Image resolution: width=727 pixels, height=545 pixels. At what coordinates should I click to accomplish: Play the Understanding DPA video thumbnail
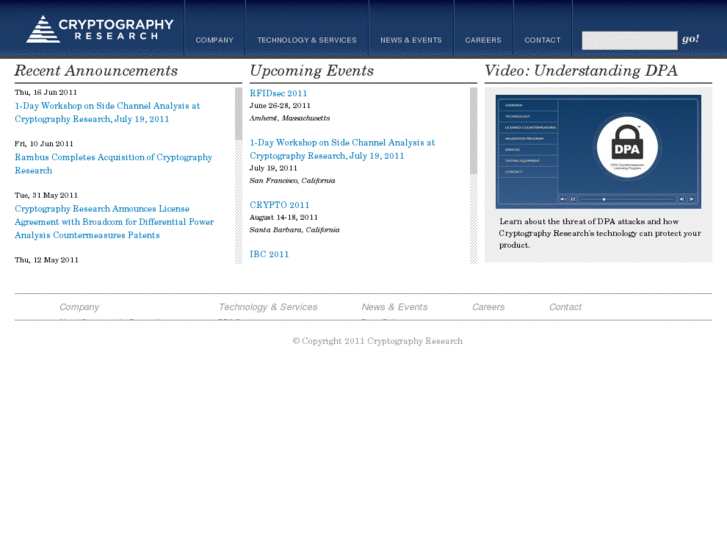coord(598,152)
